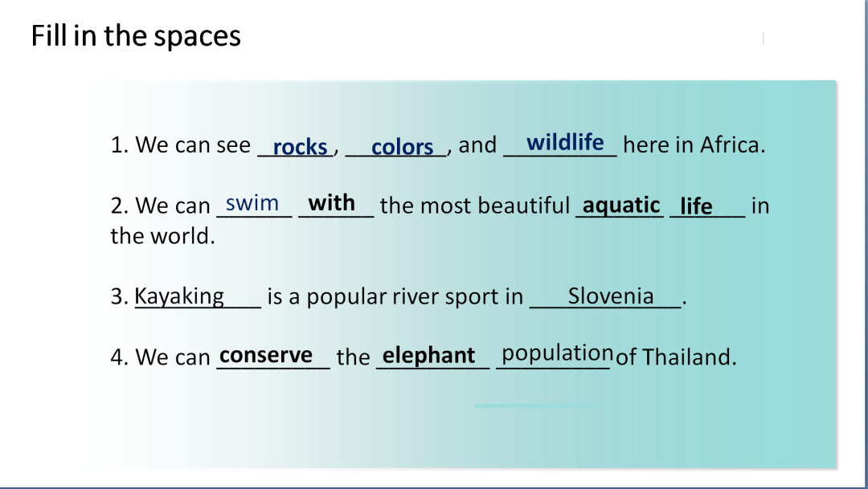Select the answer "Slovenia" in sentence three
The width and height of the screenshot is (868, 489).
(611, 296)
